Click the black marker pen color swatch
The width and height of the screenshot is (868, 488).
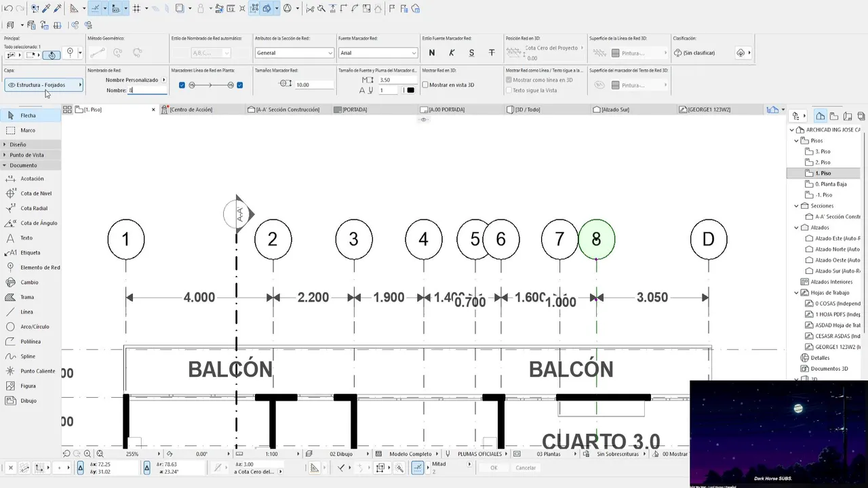[410, 90]
